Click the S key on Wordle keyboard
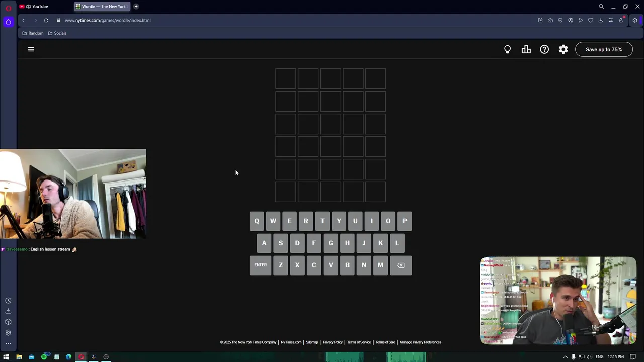The height and width of the screenshot is (362, 644). [x=281, y=243]
